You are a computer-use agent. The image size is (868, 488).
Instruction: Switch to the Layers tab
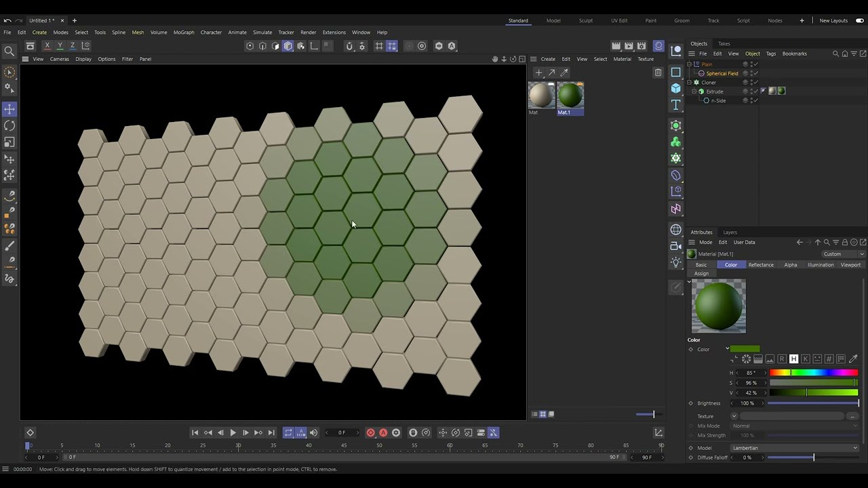point(730,232)
